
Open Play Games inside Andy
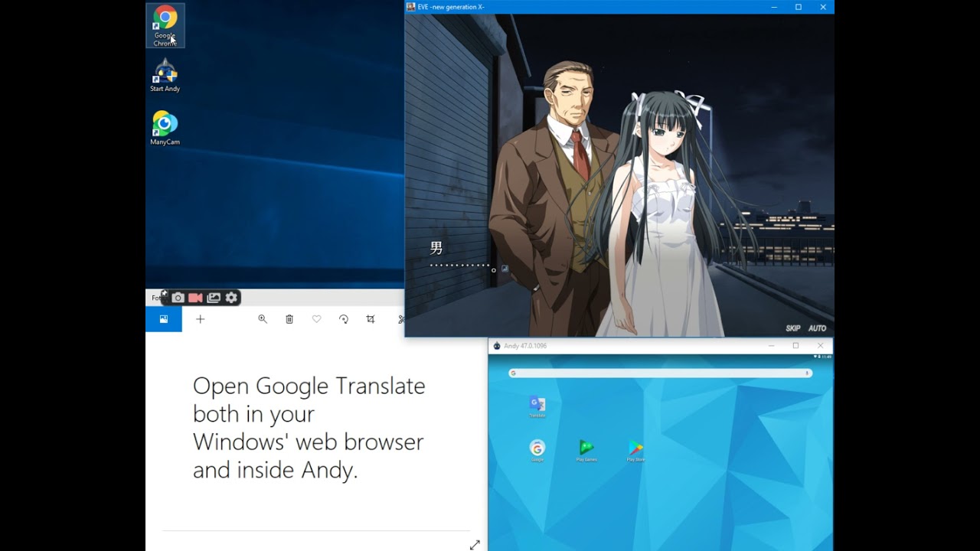click(x=586, y=451)
